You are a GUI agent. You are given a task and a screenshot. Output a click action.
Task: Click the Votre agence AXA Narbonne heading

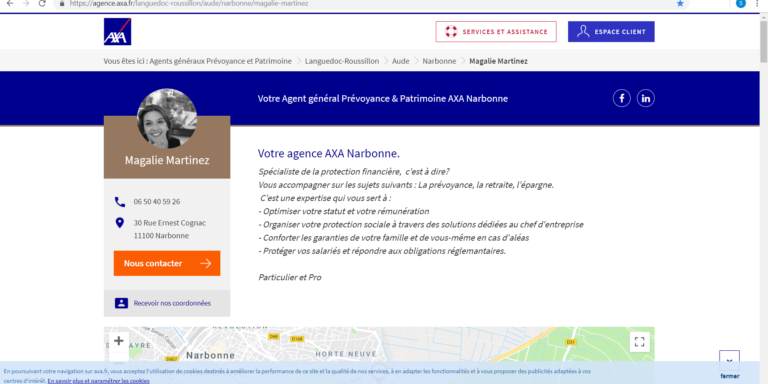pyautogui.click(x=329, y=154)
